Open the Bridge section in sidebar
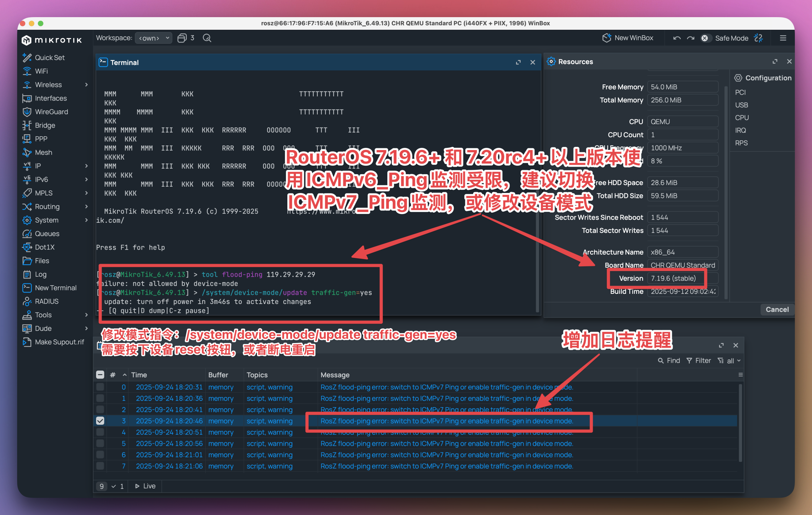The image size is (812, 515). coord(45,125)
